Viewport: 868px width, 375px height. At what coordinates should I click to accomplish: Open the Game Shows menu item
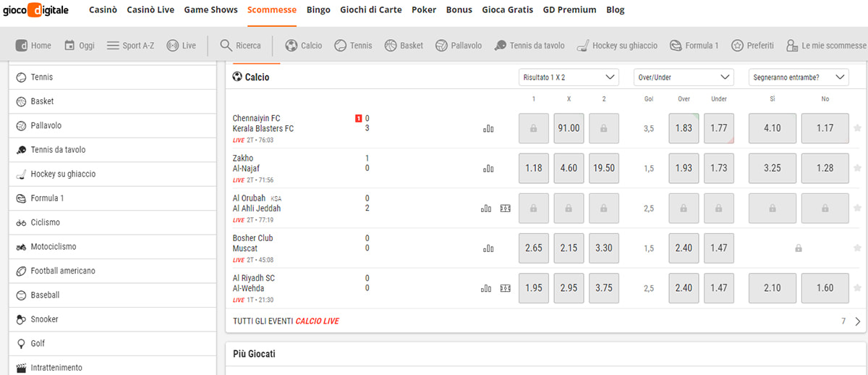pos(210,10)
